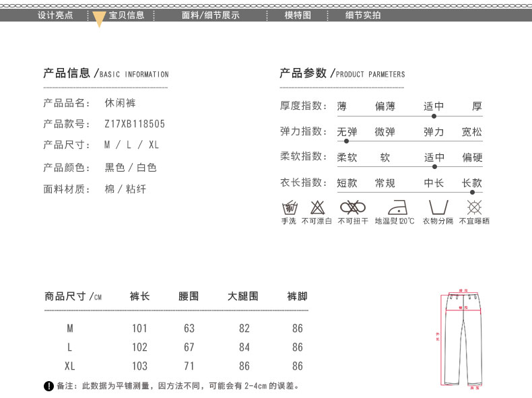The height and width of the screenshot is (398, 532).
Task: Select the 细节实拍 tab
Action: point(363,15)
